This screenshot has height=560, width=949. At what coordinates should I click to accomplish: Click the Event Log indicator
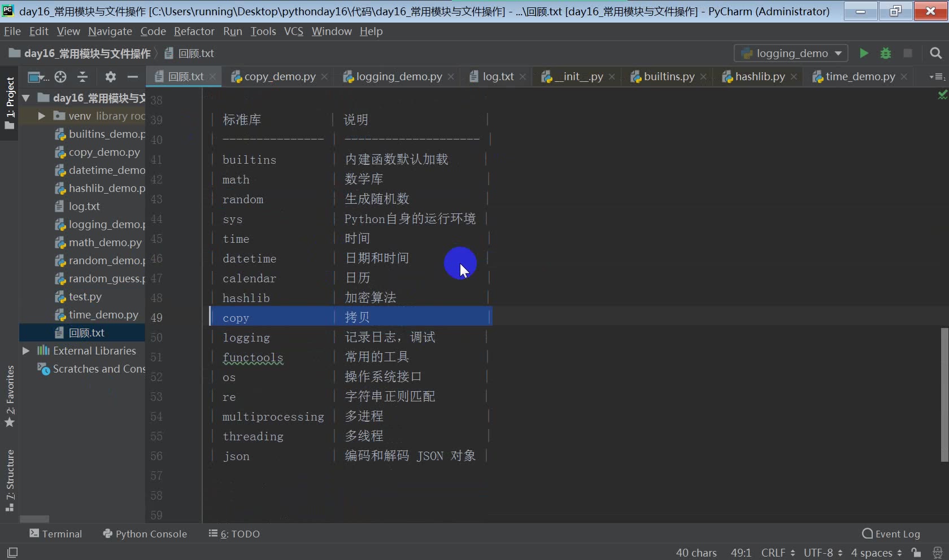click(891, 533)
